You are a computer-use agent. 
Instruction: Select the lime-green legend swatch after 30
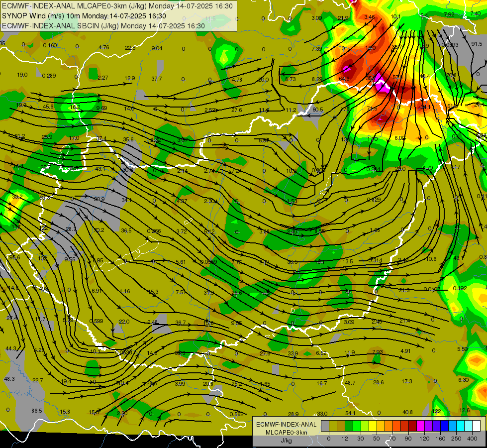tap(365, 426)
